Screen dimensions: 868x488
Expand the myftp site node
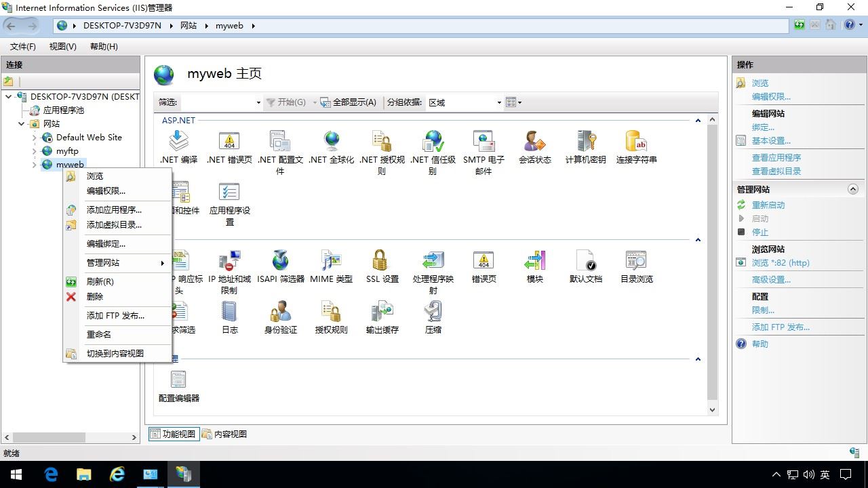35,151
